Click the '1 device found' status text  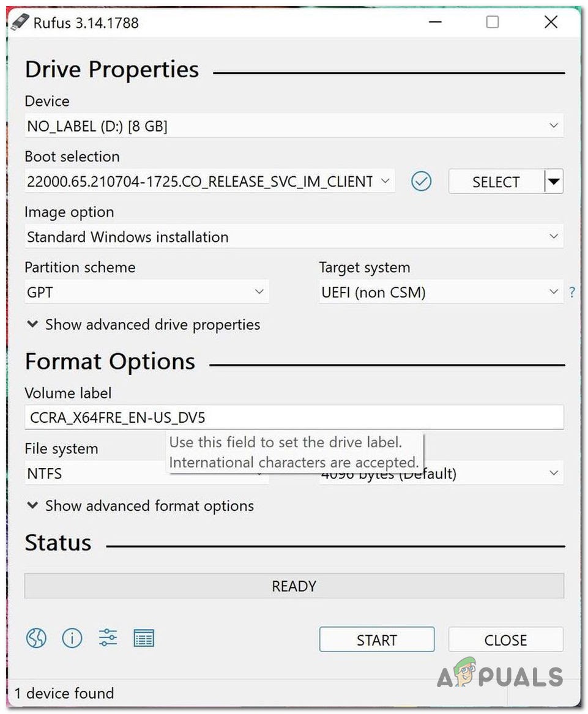(x=64, y=693)
